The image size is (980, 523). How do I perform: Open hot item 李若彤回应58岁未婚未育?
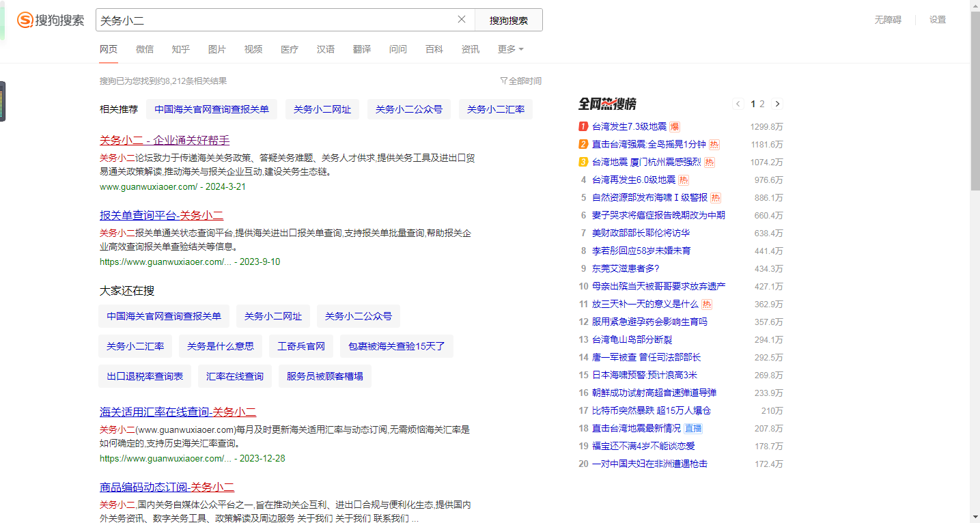(x=641, y=251)
